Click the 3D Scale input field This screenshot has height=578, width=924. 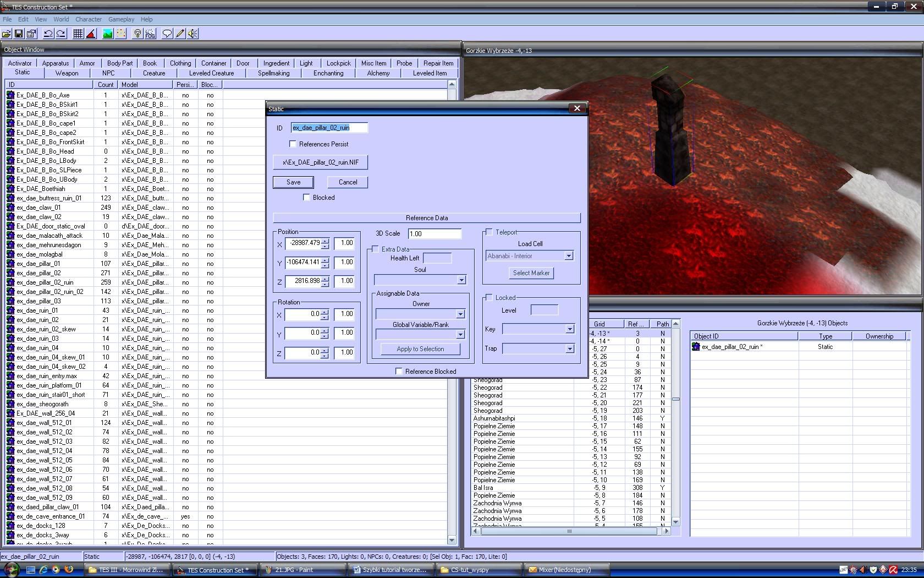tap(435, 234)
